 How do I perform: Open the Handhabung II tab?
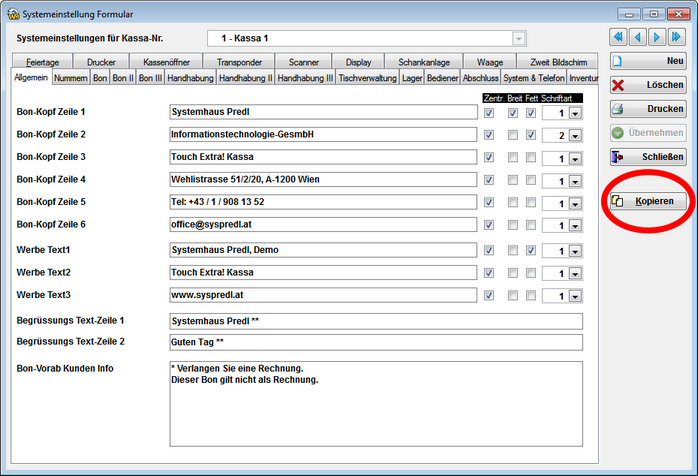pos(246,78)
